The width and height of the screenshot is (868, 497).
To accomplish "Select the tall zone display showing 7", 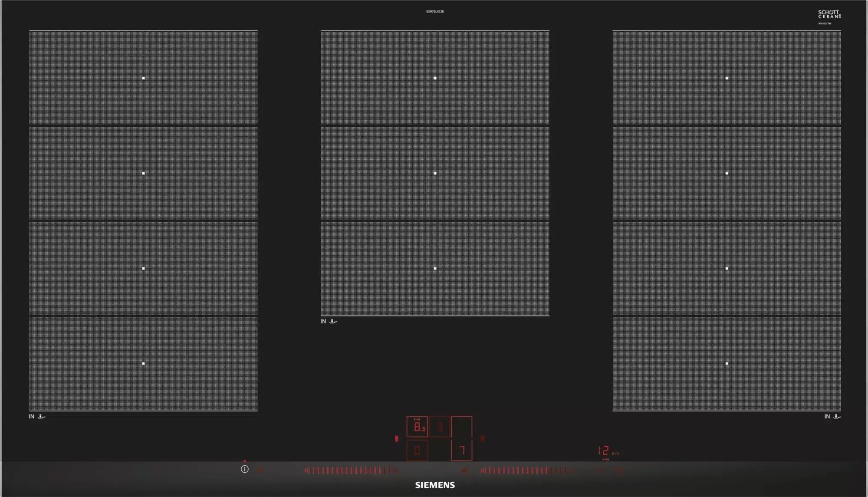I will (462, 439).
